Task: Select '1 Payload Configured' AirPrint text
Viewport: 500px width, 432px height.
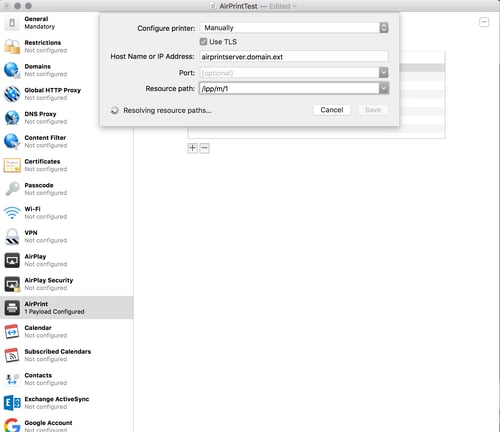Action: pyautogui.click(x=54, y=312)
